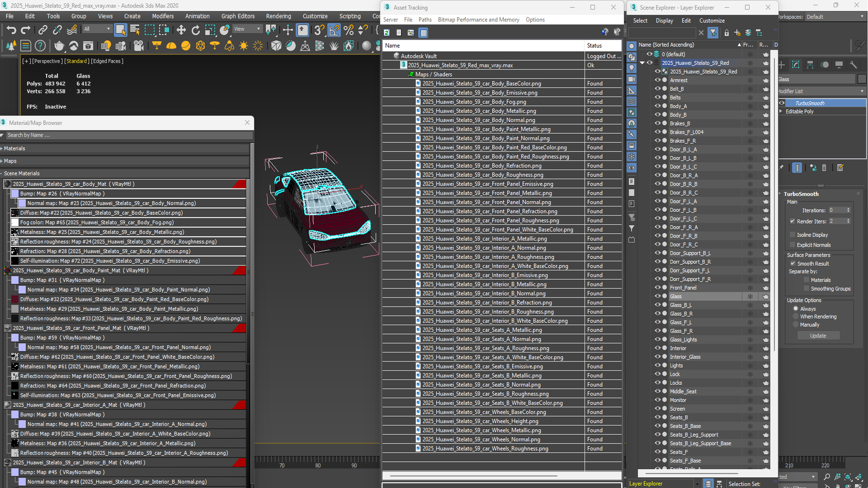Viewport: 868px width, 488px height.
Task: Uncheck the Render Iters checkbox
Action: point(792,221)
